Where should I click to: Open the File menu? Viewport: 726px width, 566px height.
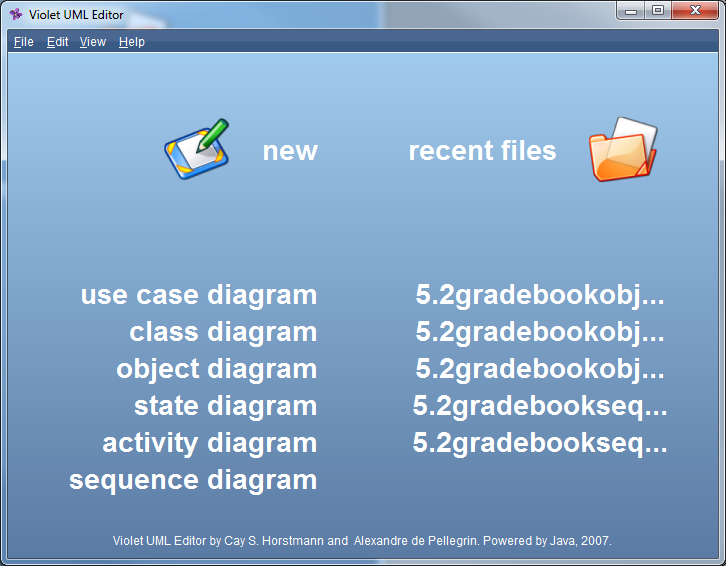pos(24,42)
